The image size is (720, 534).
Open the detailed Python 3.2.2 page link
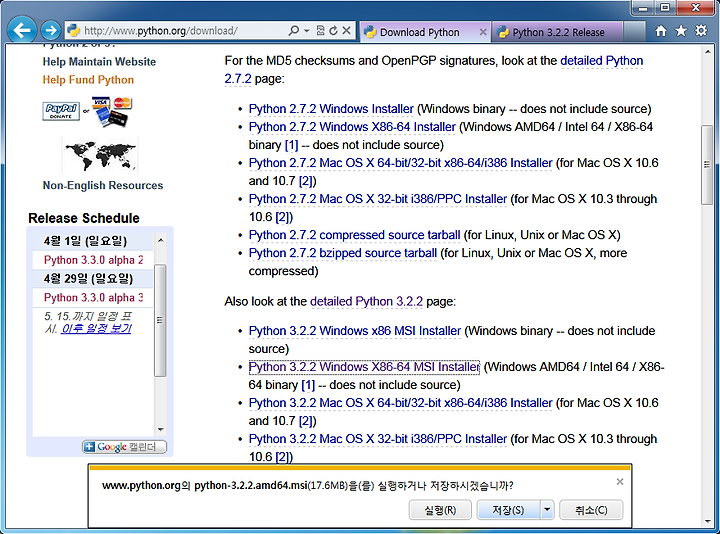[x=366, y=302]
